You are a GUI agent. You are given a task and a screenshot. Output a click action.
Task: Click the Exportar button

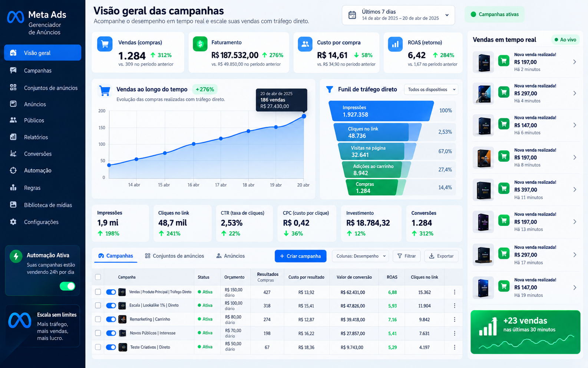click(442, 256)
